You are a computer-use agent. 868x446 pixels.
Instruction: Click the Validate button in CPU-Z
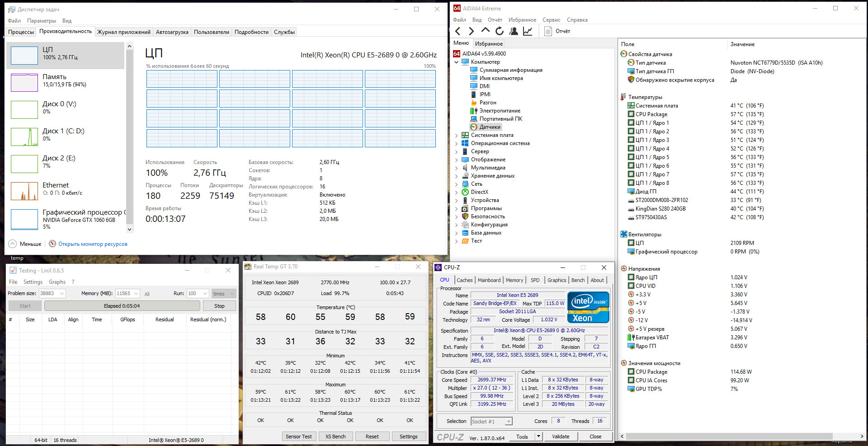click(561, 437)
